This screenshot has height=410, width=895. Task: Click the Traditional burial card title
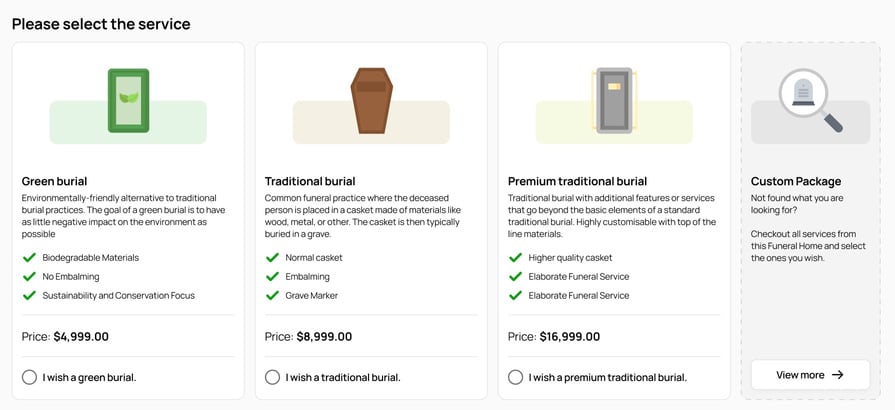[x=310, y=181]
